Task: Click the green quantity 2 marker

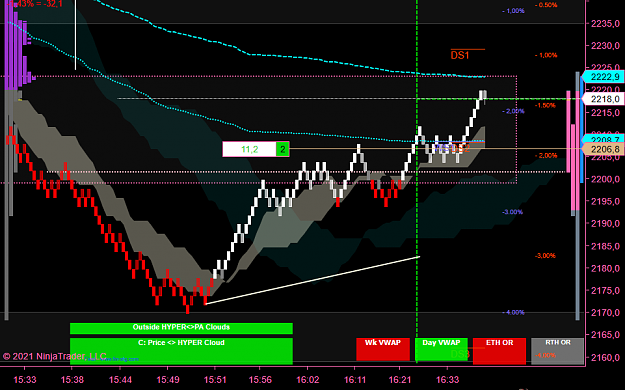Action: click(x=283, y=149)
